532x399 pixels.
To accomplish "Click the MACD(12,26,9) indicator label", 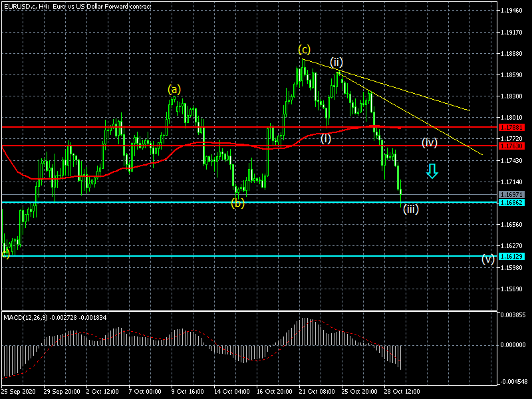I will pyautogui.click(x=55, y=318).
